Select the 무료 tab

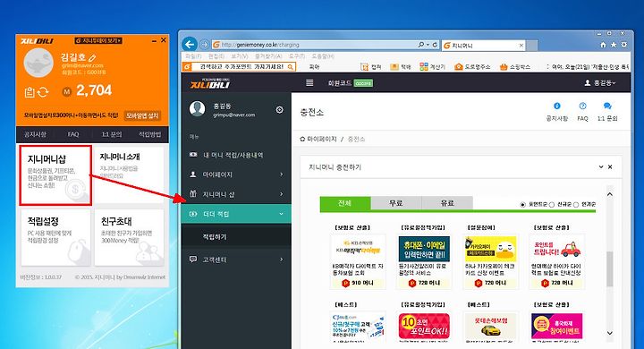396,203
